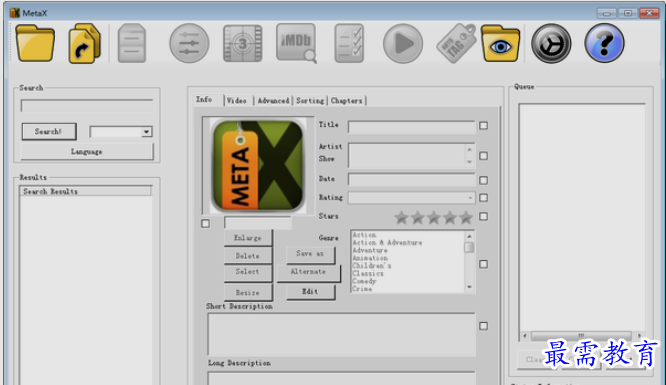Select Animation genre in list
This screenshot has height=385, width=666.
[x=370, y=258]
